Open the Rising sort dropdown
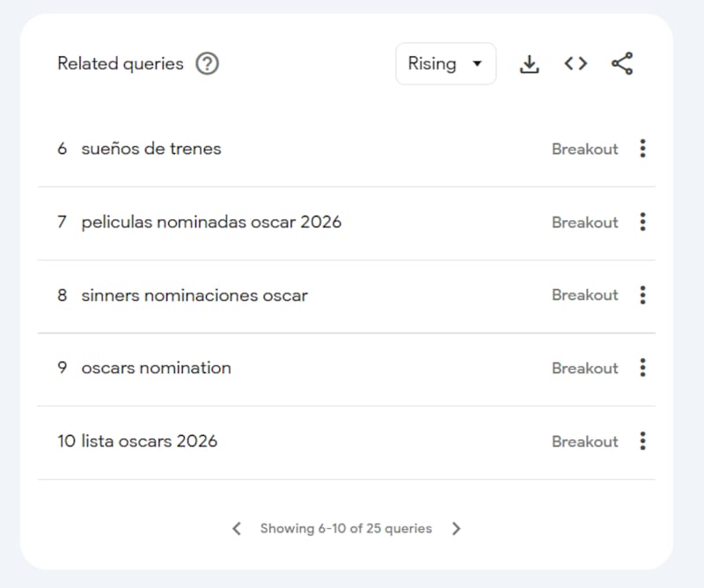704x588 pixels. pyautogui.click(x=445, y=64)
